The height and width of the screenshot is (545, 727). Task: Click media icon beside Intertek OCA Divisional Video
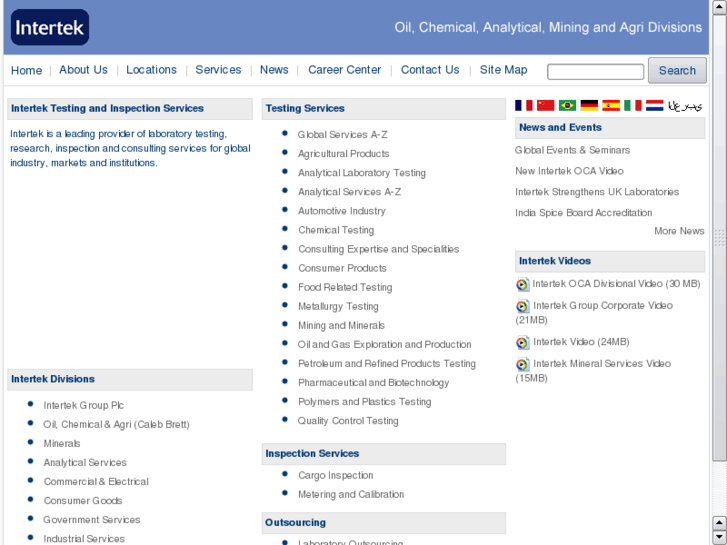(522, 284)
